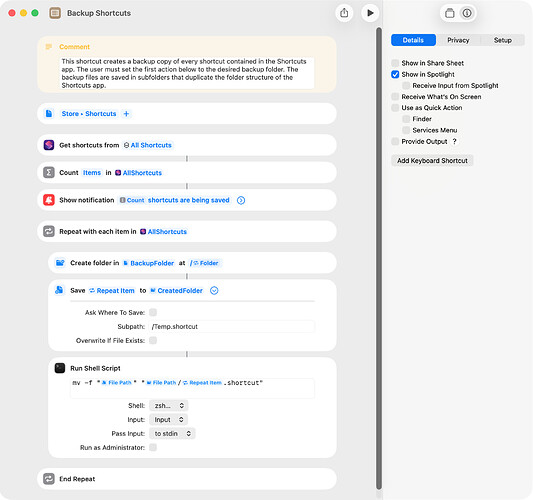Image resolution: width=533 pixels, height=500 pixels.
Task: Enable Receive What's On Screen
Action: coord(395,97)
